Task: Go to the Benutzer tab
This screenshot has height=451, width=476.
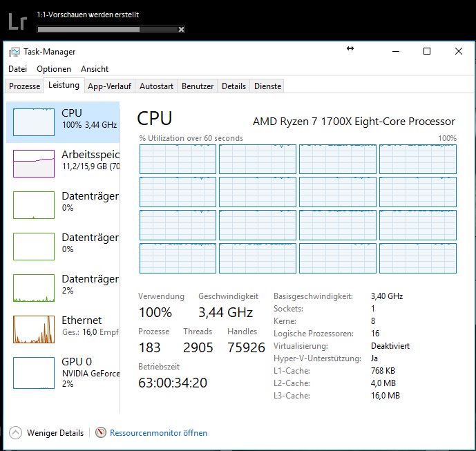Action: click(x=198, y=86)
